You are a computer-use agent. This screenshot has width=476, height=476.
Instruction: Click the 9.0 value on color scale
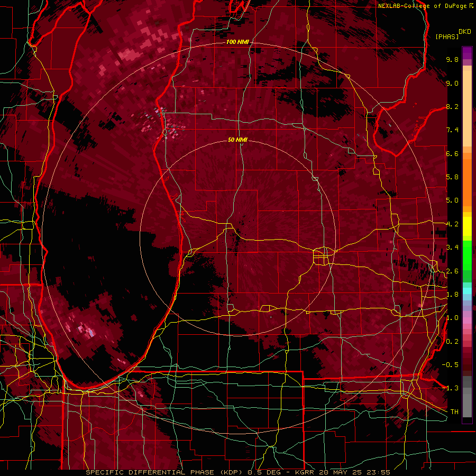[452, 83]
